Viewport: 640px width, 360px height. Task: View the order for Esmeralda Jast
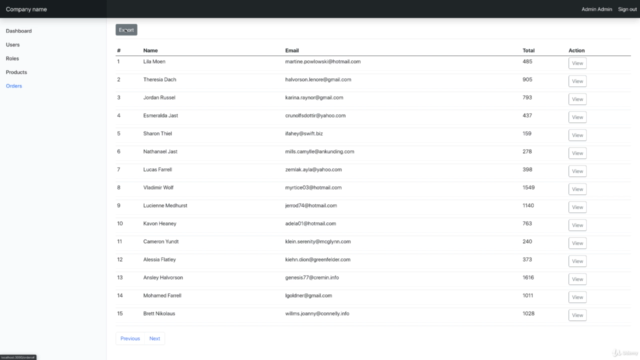click(x=577, y=117)
